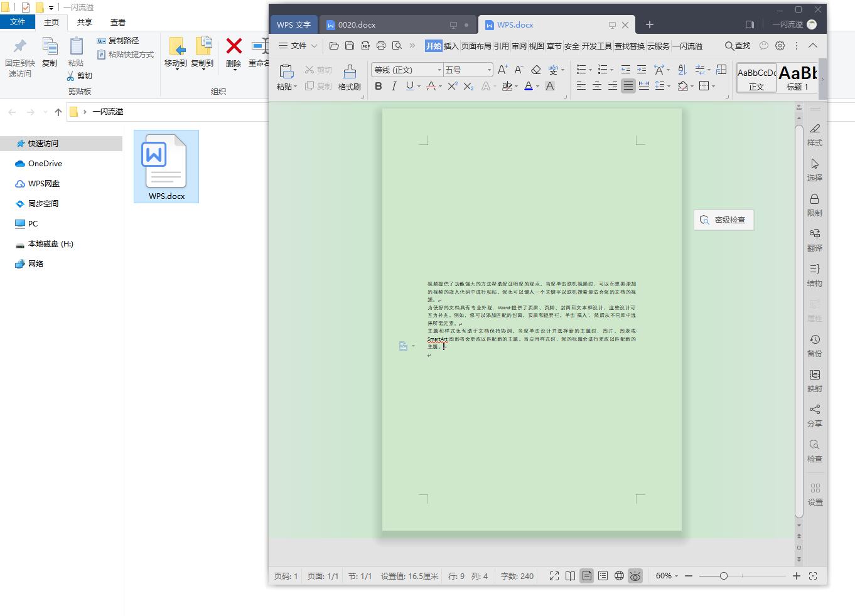Select the format painter (格式刷) tool

[349, 77]
